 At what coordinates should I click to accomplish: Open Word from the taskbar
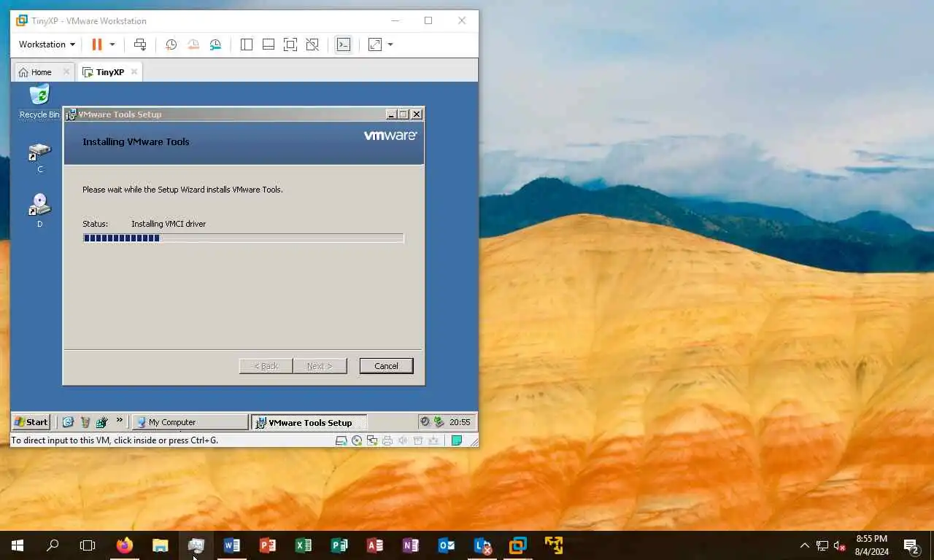click(231, 545)
